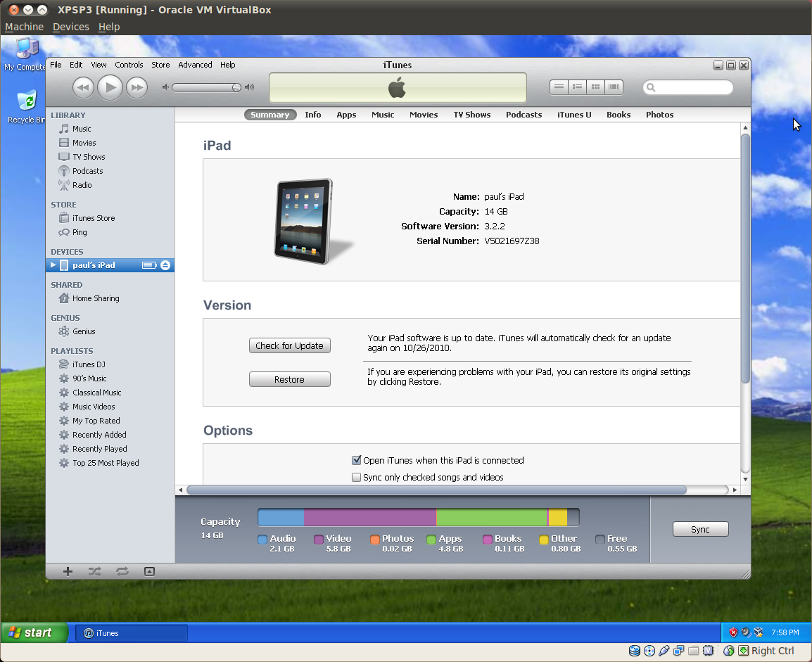Open the Genius atom icon
Image resolution: width=812 pixels, height=662 pixels.
[64, 331]
